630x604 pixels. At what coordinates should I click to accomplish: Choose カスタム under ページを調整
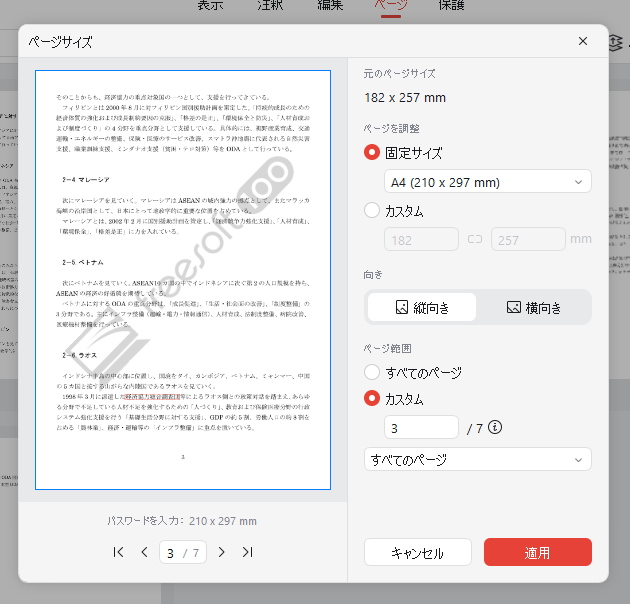373,211
